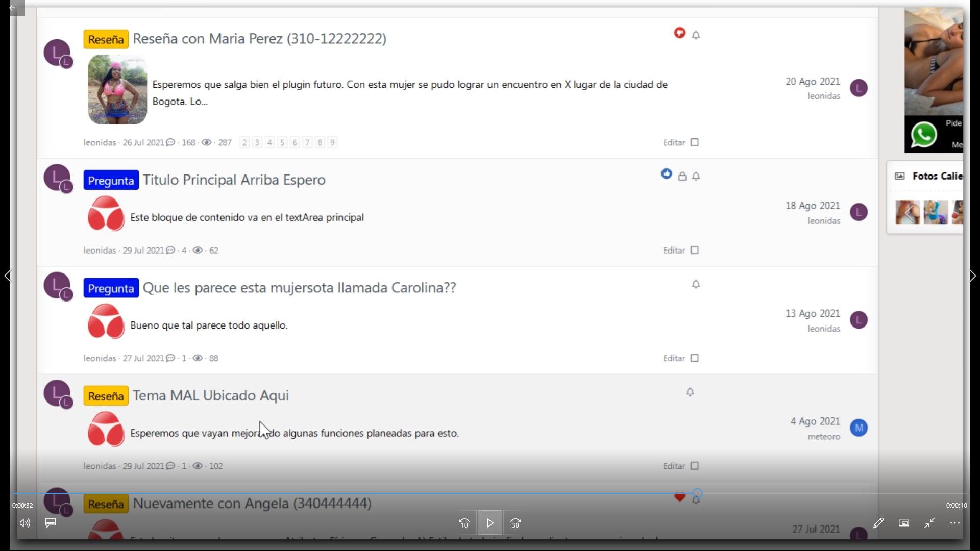Play the video
This screenshot has height=551, width=980.
[490, 523]
